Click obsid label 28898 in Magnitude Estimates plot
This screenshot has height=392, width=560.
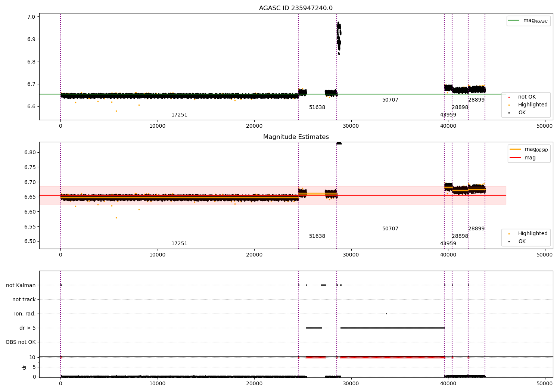click(460, 236)
